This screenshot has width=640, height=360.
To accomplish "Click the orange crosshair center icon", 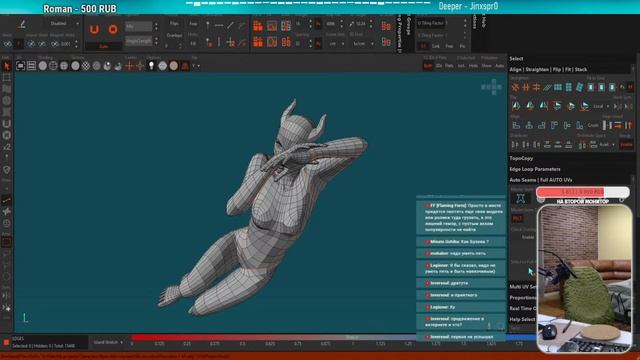I will [130, 66].
